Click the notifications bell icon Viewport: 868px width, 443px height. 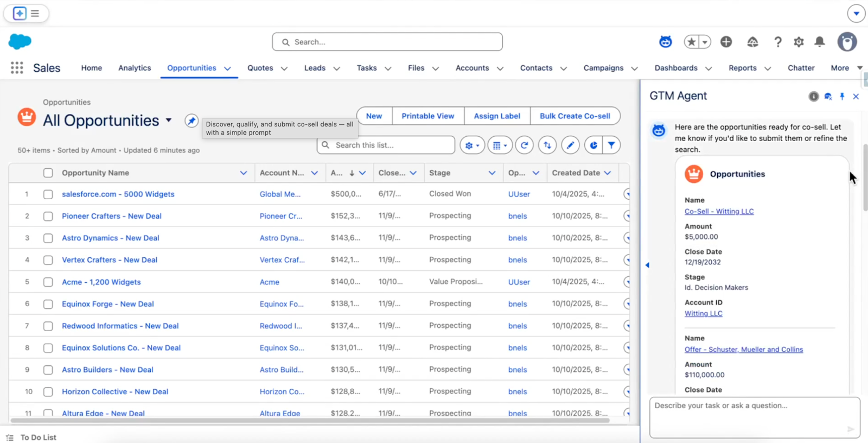(x=820, y=42)
